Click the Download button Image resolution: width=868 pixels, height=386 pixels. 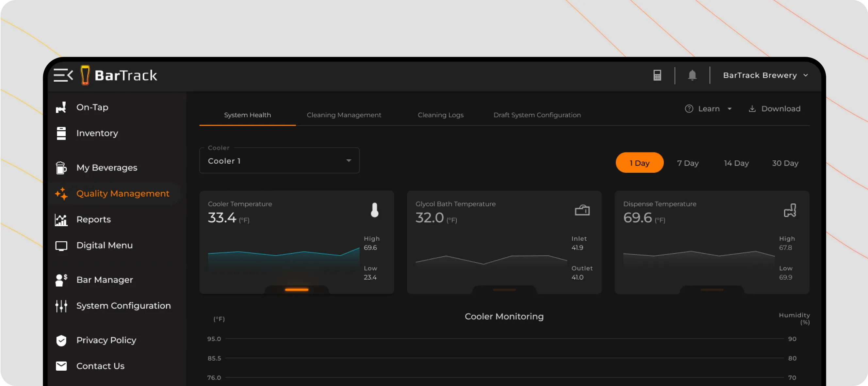[774, 109]
